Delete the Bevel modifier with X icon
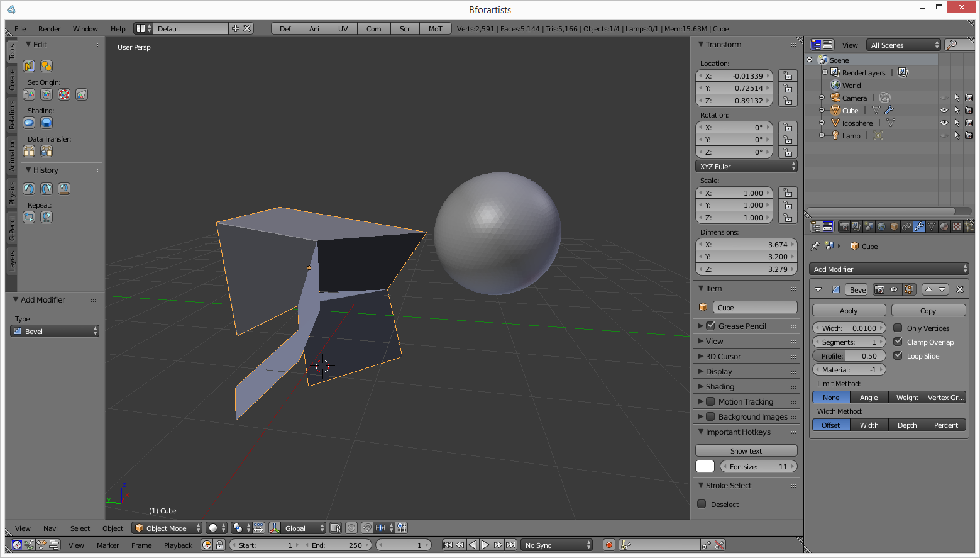Screen dimensions: 980x558 click(x=960, y=289)
